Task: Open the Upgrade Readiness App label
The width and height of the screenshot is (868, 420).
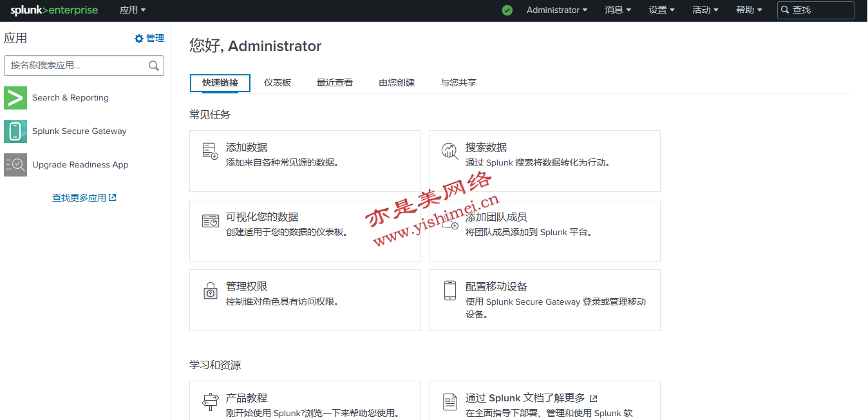Action: [x=80, y=165]
